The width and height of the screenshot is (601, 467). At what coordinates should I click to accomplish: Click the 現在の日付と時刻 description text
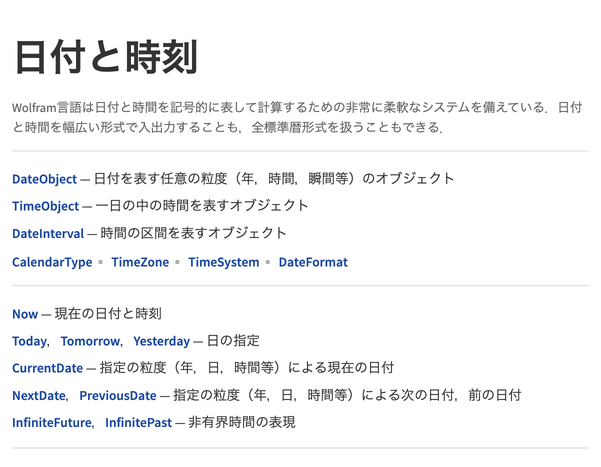[108, 314]
